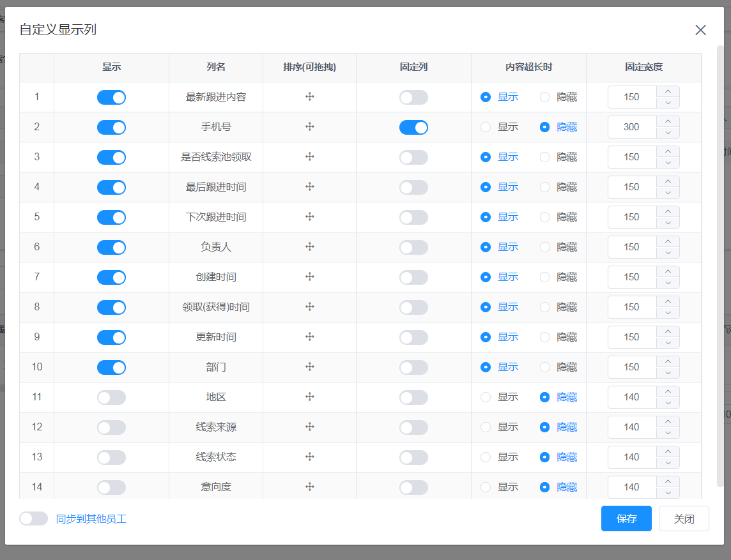
Task: Turn off display toggle for 最新跟进内容
Action: 111,97
